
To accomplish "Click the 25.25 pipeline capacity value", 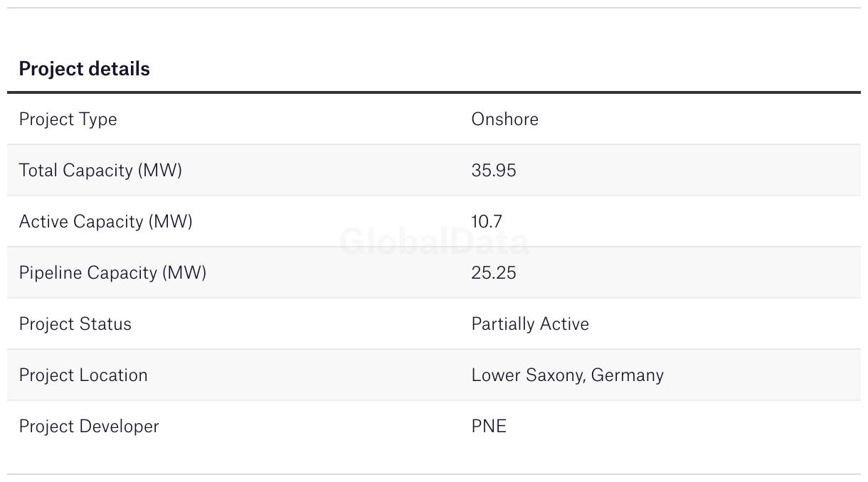I will point(493,273).
